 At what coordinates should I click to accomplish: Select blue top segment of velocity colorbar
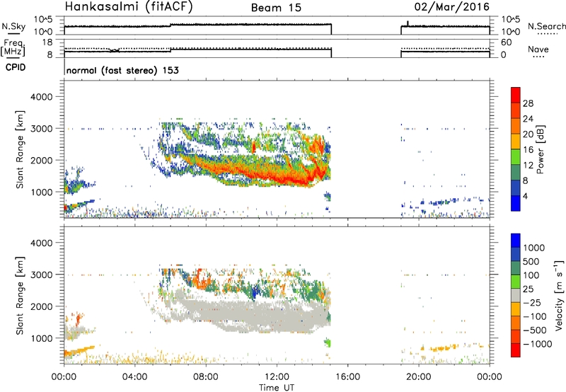pyautogui.click(x=516, y=241)
